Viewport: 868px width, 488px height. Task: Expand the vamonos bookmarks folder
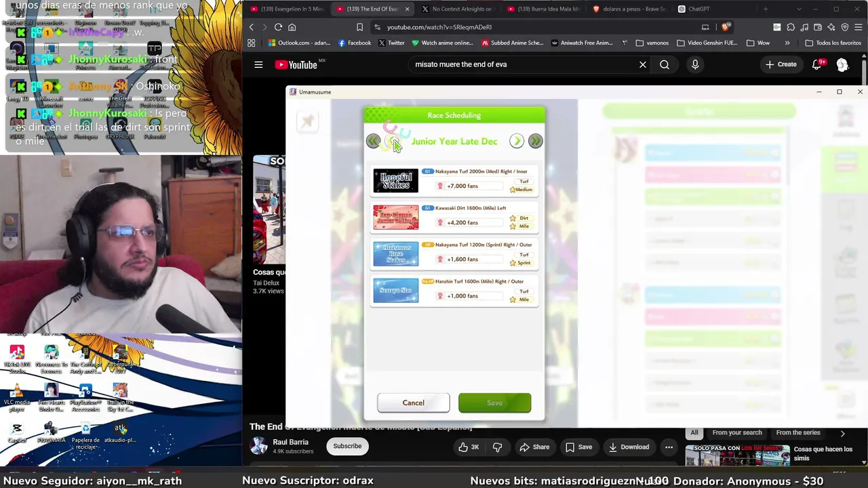coord(652,43)
